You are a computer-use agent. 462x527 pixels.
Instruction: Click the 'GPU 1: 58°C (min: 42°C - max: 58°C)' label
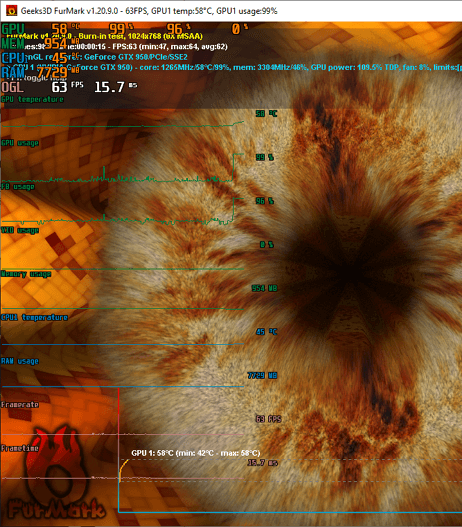(x=196, y=453)
